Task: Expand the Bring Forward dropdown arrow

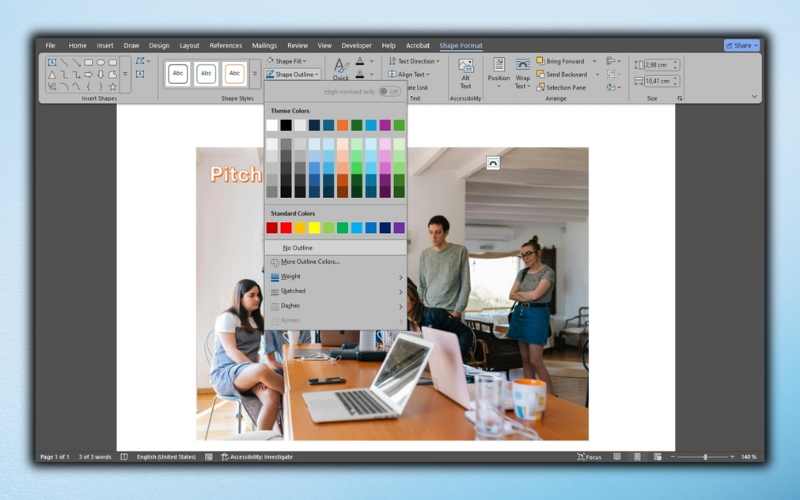Action: coord(594,61)
